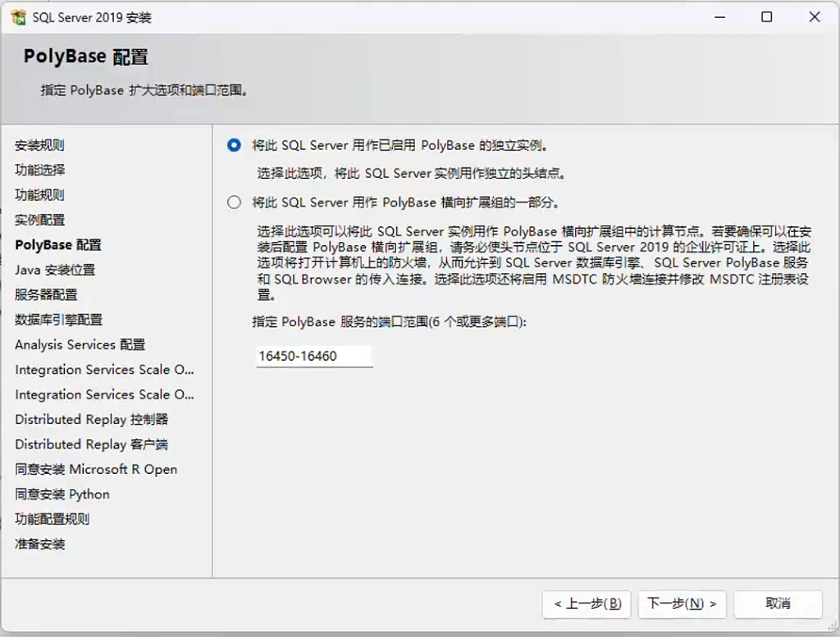Go back with the 上一步(B) button

coord(587,604)
